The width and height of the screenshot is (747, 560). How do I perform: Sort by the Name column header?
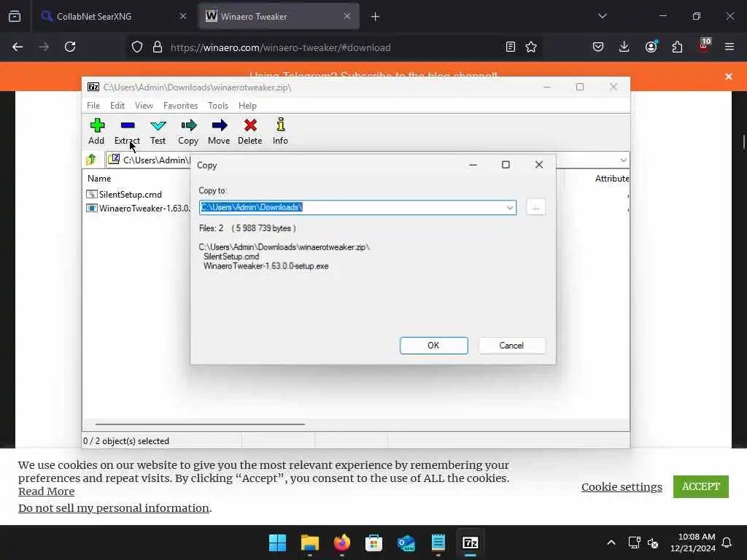coord(99,179)
